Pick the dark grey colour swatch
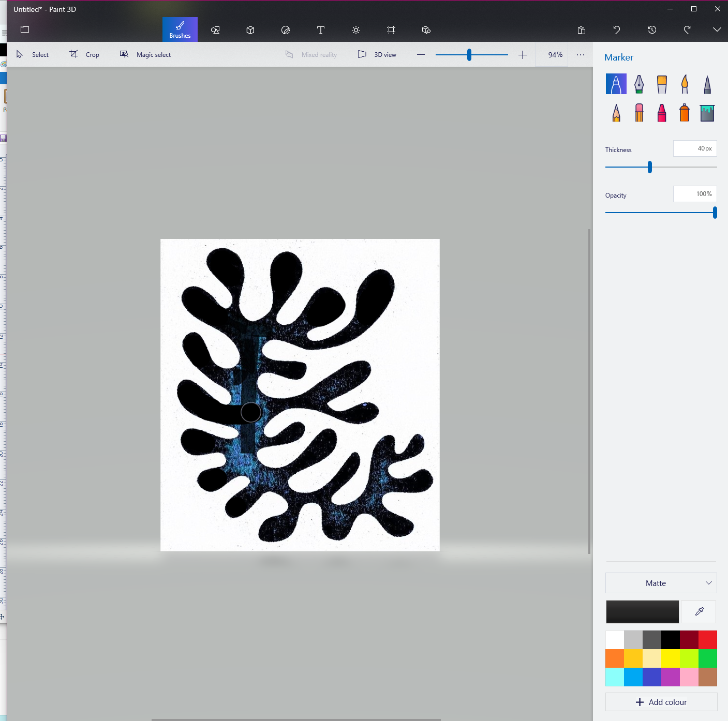This screenshot has height=721, width=728. [x=652, y=640]
